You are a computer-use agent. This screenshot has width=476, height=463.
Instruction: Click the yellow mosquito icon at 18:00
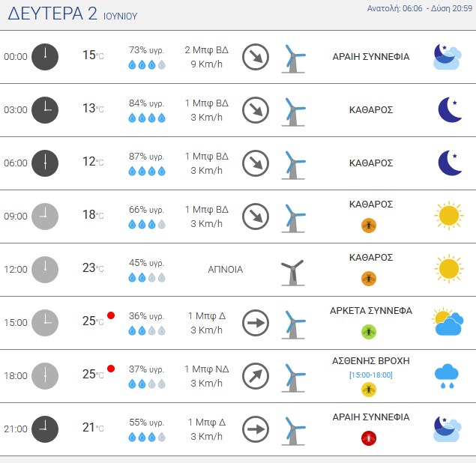[x=369, y=390]
